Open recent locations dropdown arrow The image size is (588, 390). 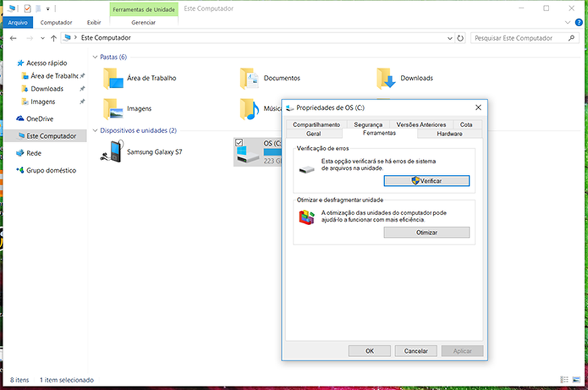coord(42,38)
